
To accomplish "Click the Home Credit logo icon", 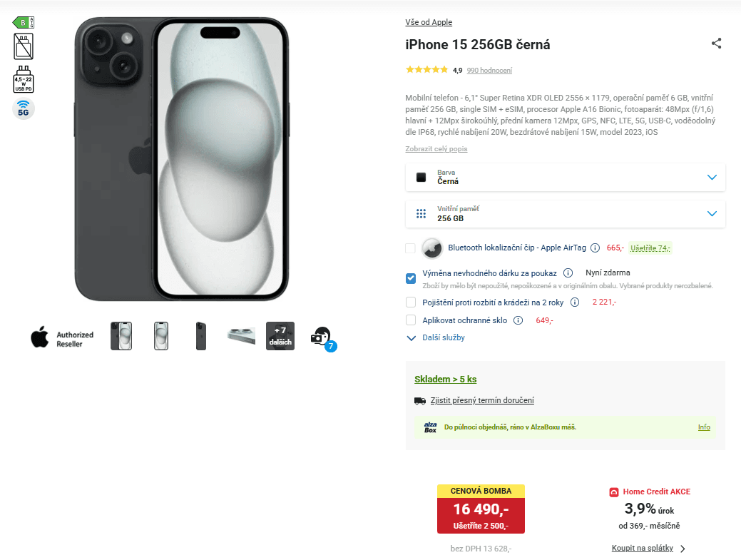I will [613, 492].
